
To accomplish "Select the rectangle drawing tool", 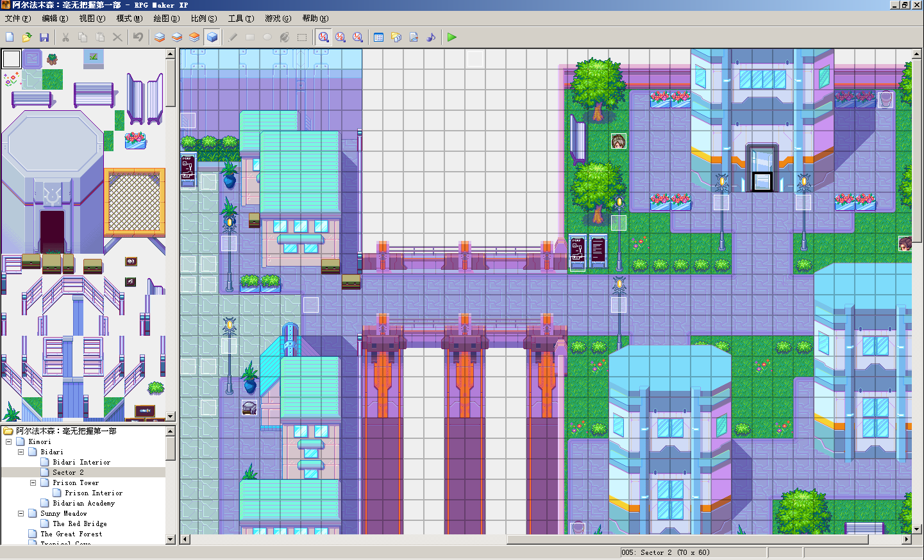I will pyautogui.click(x=250, y=37).
